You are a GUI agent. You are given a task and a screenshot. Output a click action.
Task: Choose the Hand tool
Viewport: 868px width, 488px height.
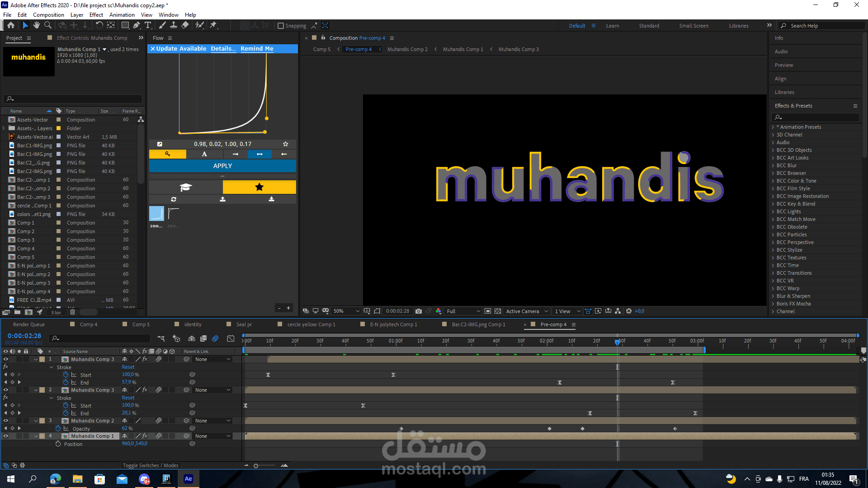tap(36, 25)
